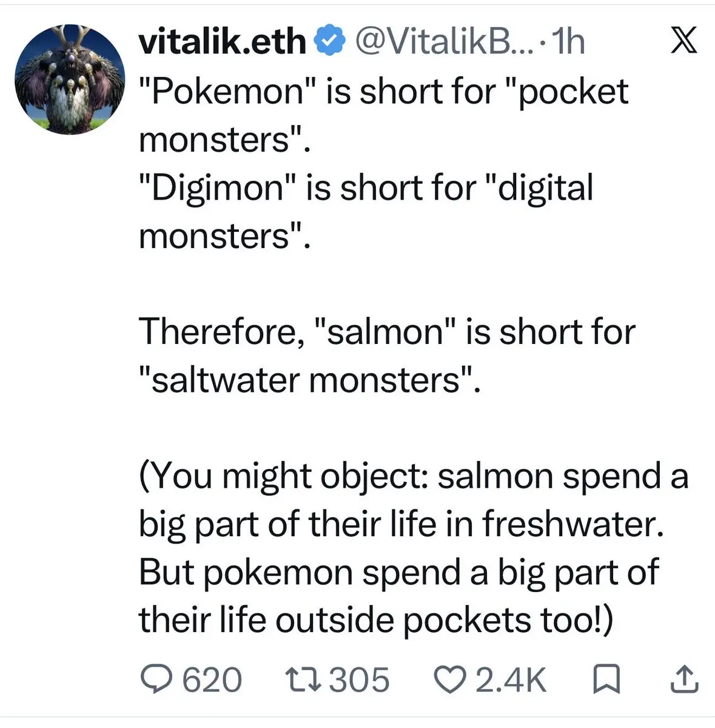715x728 pixels.
Task: Click the "Digimon" is short for sentence
Action: coord(366,212)
